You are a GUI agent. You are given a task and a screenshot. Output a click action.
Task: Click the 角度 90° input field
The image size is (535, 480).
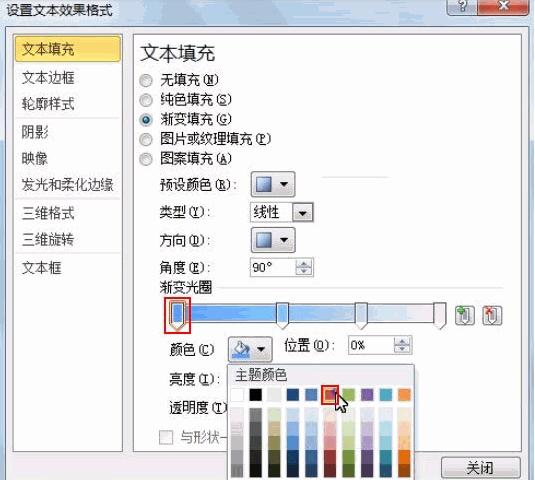[273, 267]
